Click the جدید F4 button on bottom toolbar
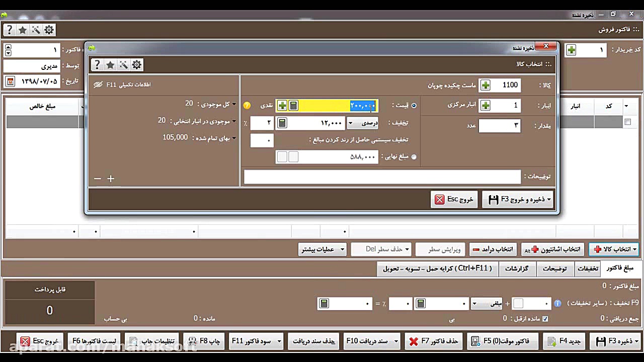Viewport: 644px width, 362px height. point(563,341)
